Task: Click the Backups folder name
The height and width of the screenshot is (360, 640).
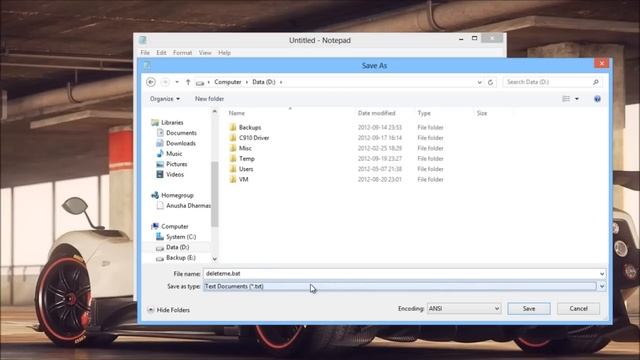Action: tap(250, 127)
